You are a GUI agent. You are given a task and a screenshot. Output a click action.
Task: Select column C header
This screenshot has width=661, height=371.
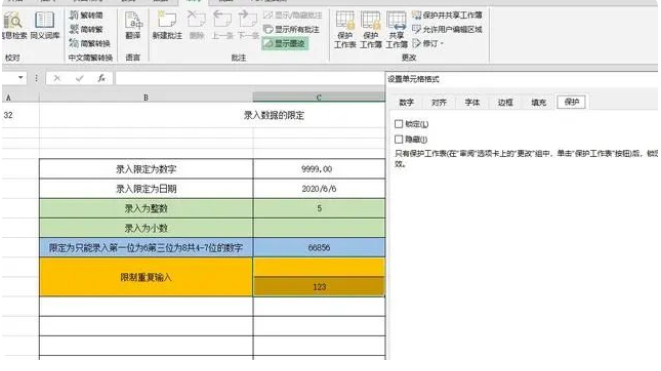319,98
